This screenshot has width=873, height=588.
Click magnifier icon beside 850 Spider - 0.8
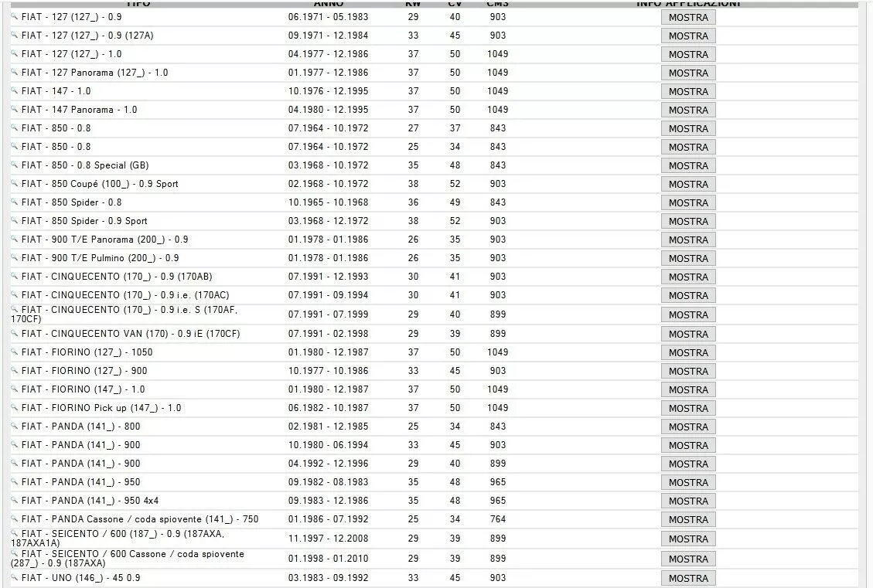[x=15, y=202]
